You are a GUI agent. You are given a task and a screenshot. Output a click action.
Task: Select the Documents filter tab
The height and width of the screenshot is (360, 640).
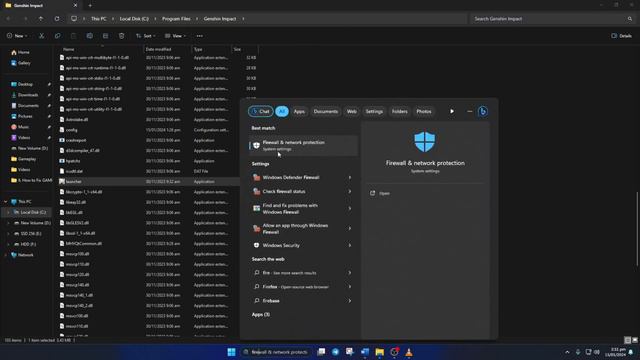[x=326, y=111]
